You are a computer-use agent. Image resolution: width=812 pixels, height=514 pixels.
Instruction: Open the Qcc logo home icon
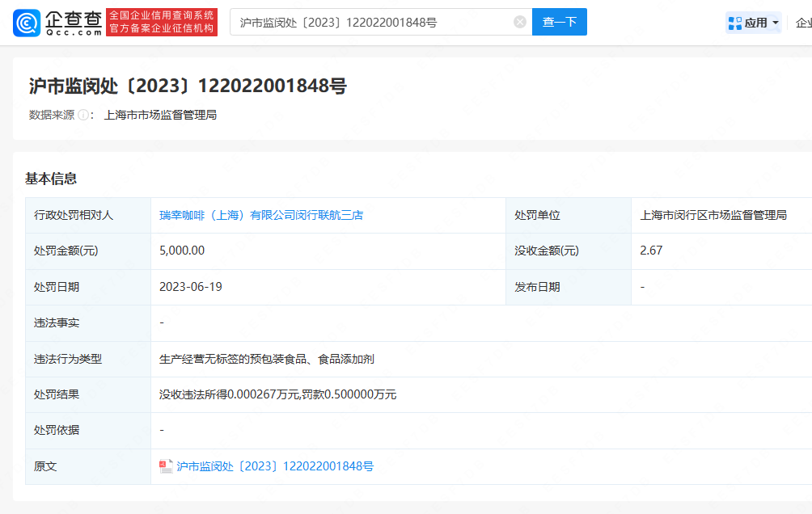coord(27,23)
